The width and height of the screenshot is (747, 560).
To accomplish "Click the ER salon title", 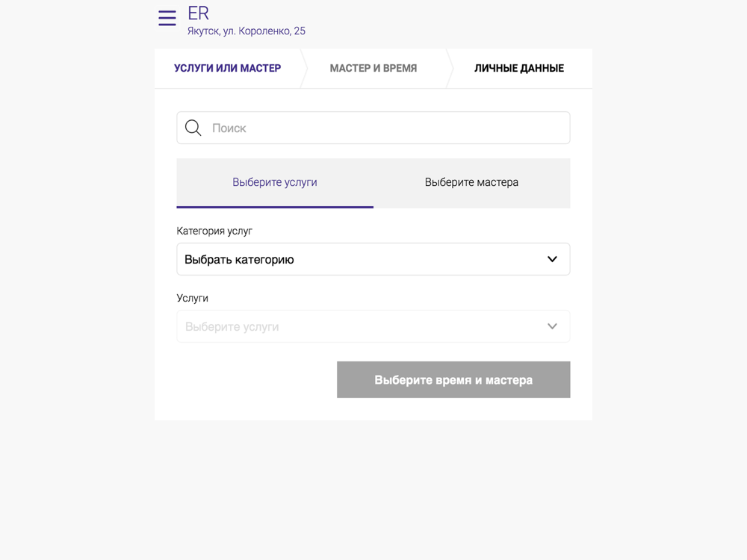I will pyautogui.click(x=198, y=13).
